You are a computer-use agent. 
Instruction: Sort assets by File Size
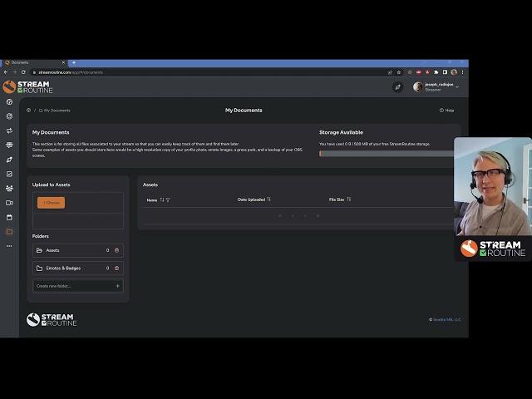click(349, 199)
